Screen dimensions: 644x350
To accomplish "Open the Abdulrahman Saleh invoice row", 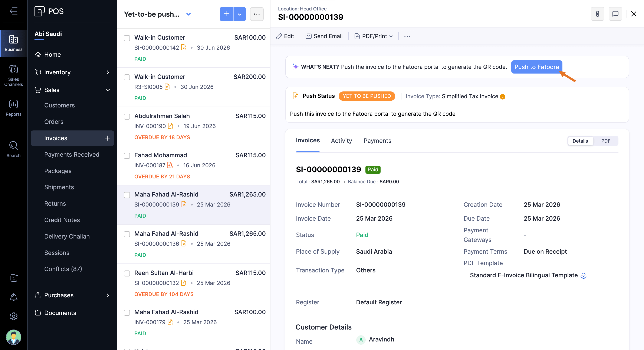I will (194, 126).
